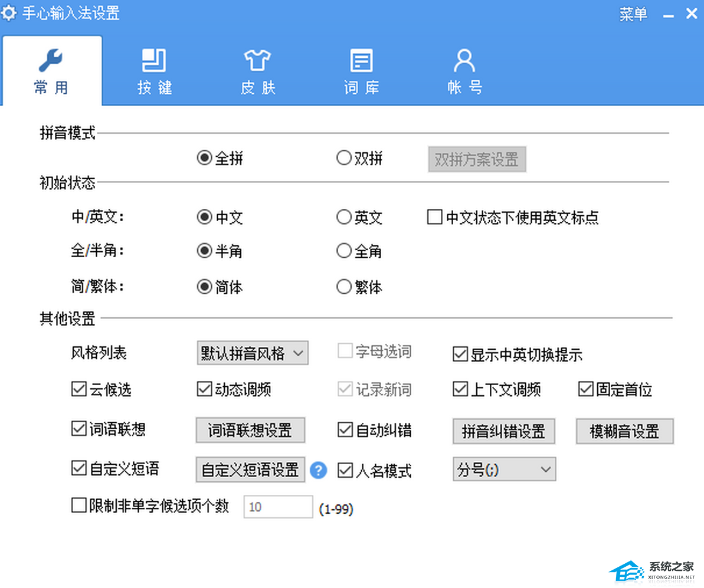The image size is (704, 588).
Task: Click the 按键 keyboard icon
Action: click(154, 61)
